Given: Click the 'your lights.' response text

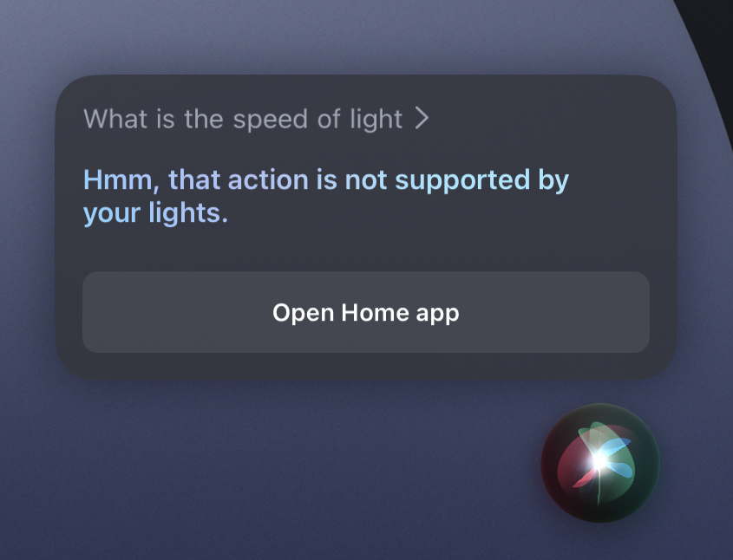Looking at the screenshot, I should click(x=155, y=213).
